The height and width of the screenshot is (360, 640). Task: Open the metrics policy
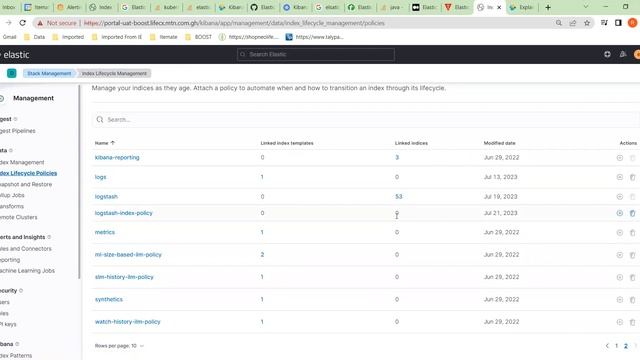[104, 232]
